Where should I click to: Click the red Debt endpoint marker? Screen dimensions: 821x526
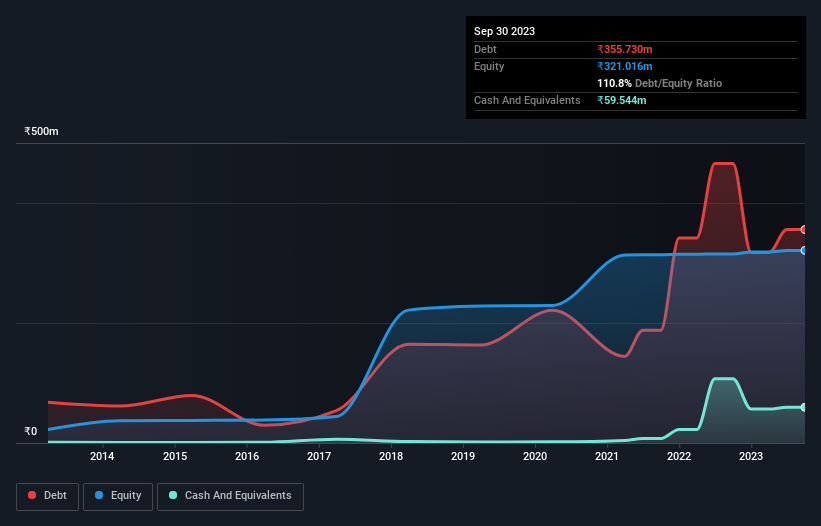point(804,229)
